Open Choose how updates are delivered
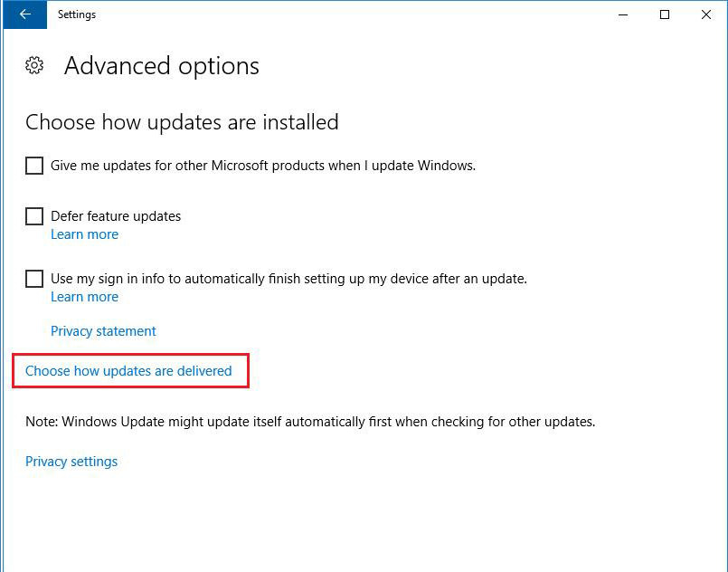The width and height of the screenshot is (728, 572). tap(128, 371)
